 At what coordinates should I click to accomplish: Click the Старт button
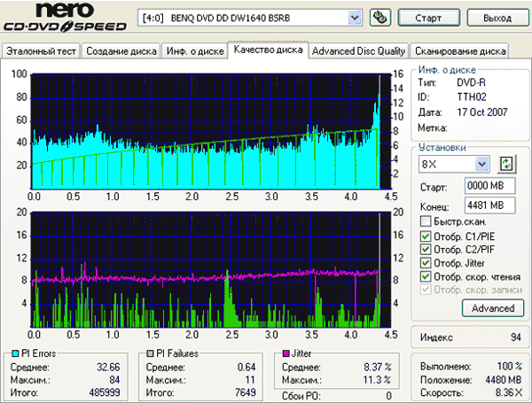click(x=428, y=18)
